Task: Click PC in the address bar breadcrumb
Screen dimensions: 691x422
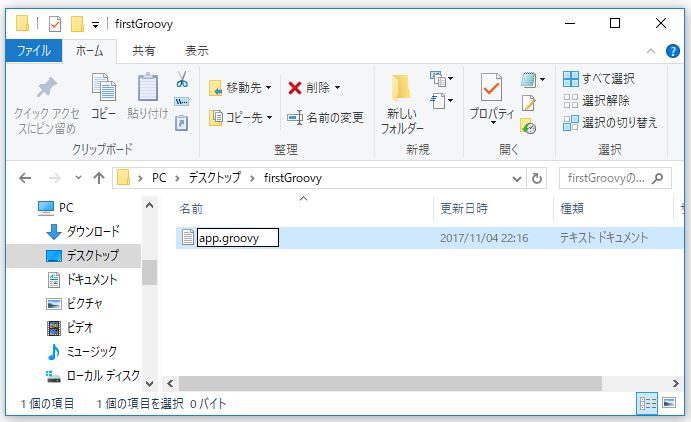Action: (159, 178)
